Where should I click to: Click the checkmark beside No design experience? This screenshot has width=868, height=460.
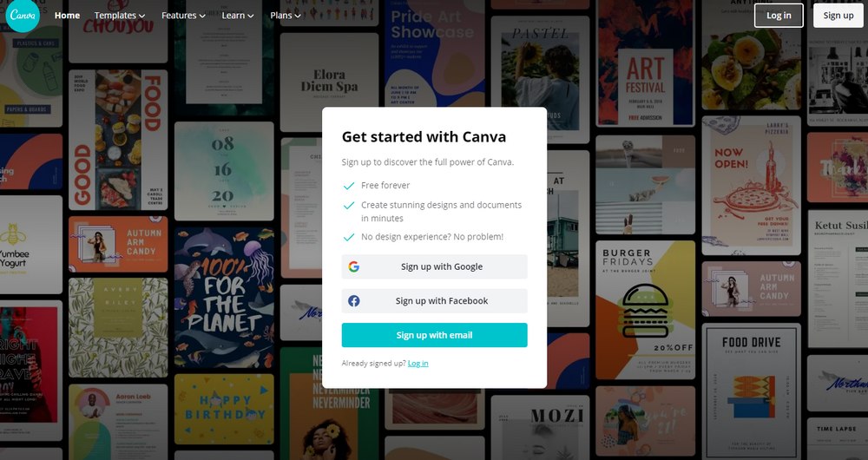point(349,237)
